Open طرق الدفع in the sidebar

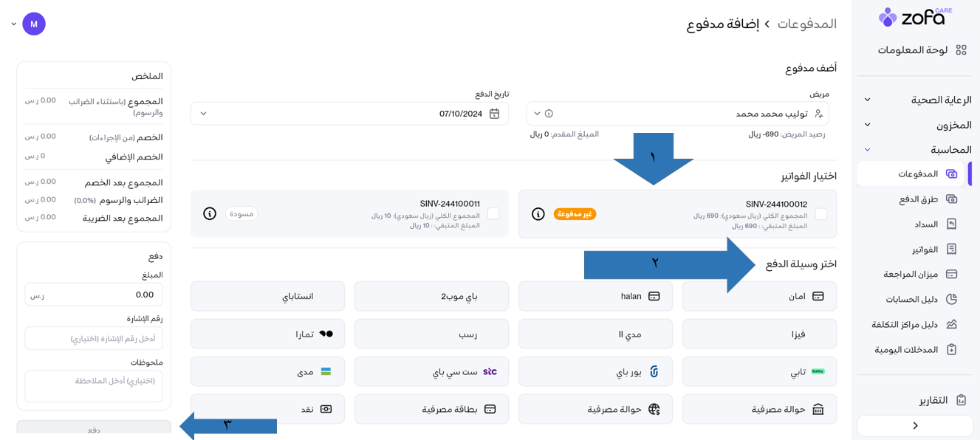(x=918, y=199)
